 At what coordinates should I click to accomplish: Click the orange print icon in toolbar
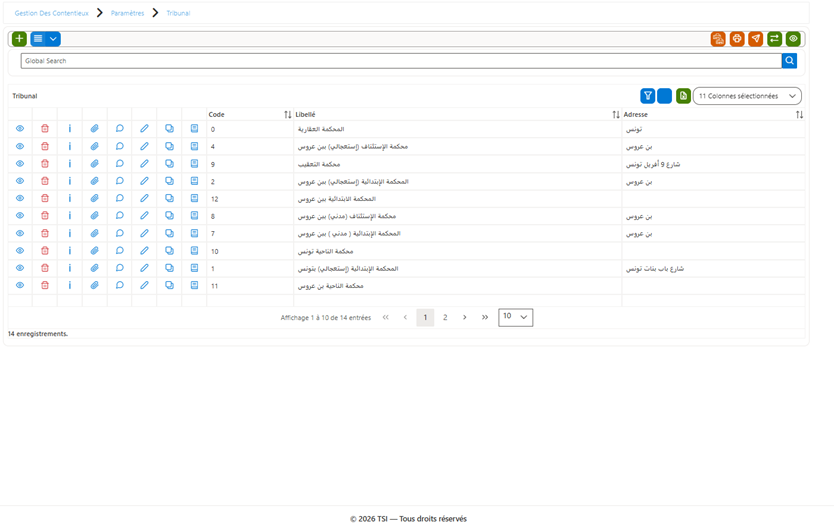coord(737,39)
